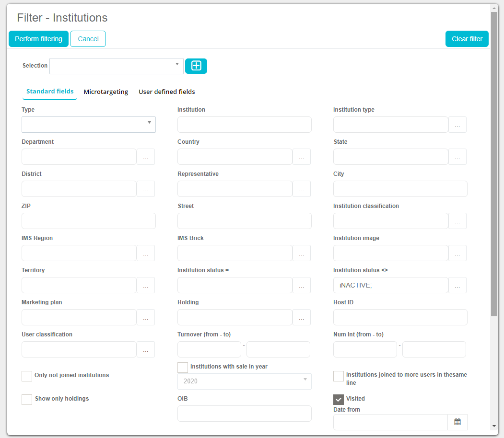Open the IMS Brick lookup ellipsis button
This screenshot has width=504, height=438.
301,253
